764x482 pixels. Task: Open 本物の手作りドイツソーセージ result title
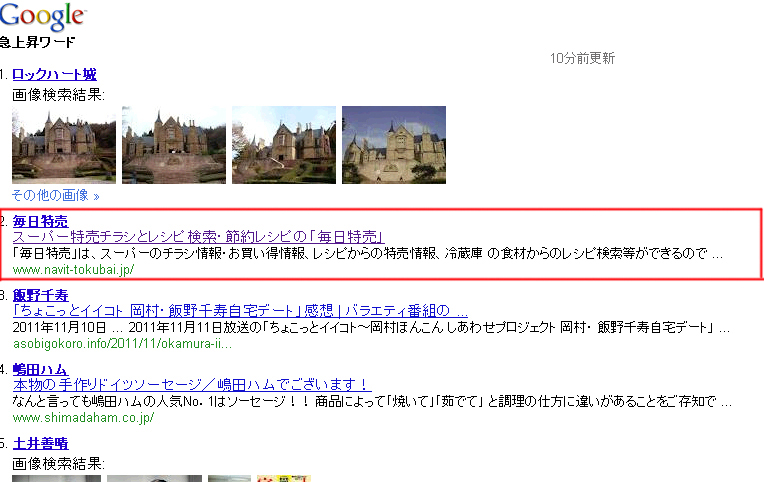pyautogui.click(x=192, y=385)
